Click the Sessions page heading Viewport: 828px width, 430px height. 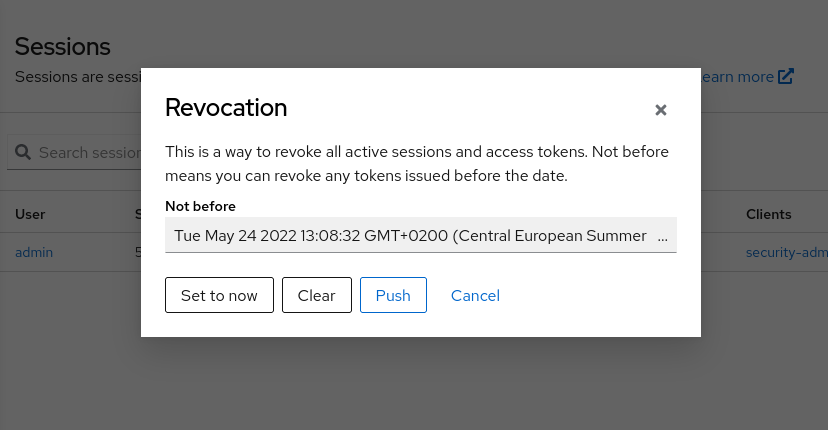pos(62,46)
